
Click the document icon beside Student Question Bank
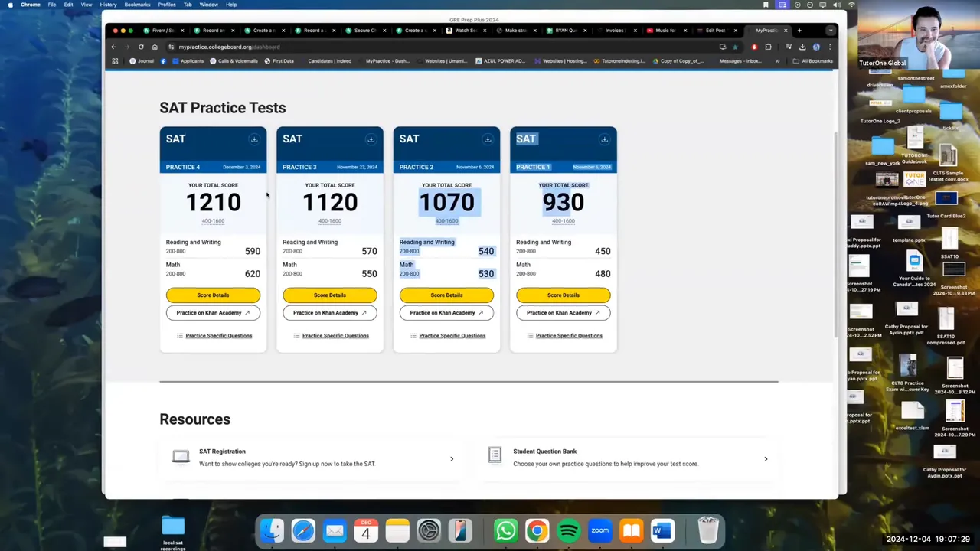pyautogui.click(x=495, y=457)
